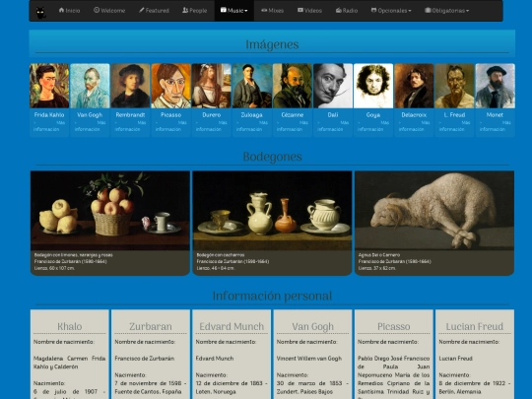Open Más información under Rembrandt
532x399 pixels.
click(130, 126)
